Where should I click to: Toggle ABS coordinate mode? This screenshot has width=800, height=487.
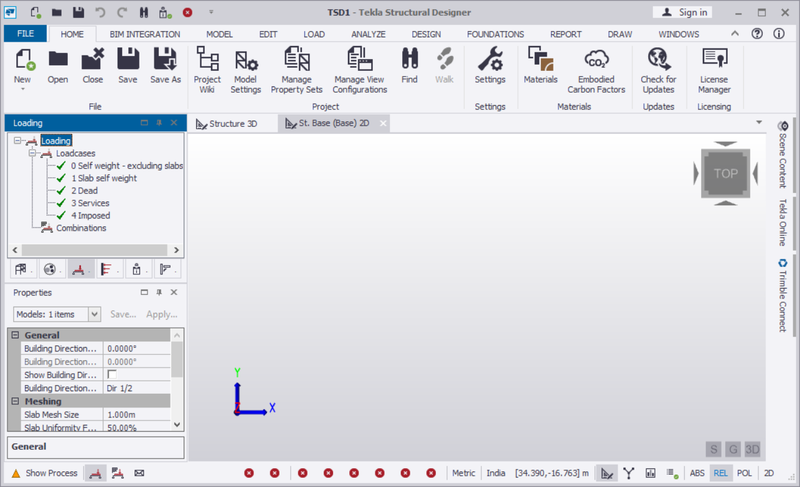tap(697, 473)
